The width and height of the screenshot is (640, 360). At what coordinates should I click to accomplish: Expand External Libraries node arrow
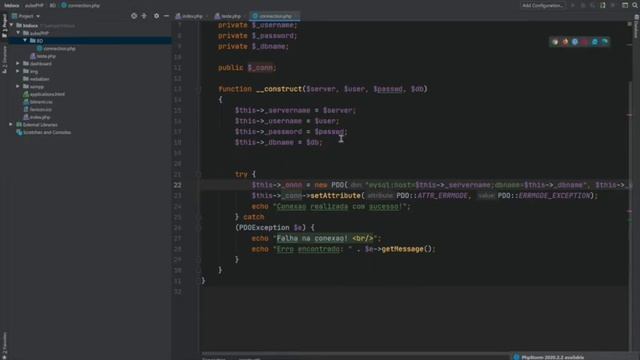point(11,124)
